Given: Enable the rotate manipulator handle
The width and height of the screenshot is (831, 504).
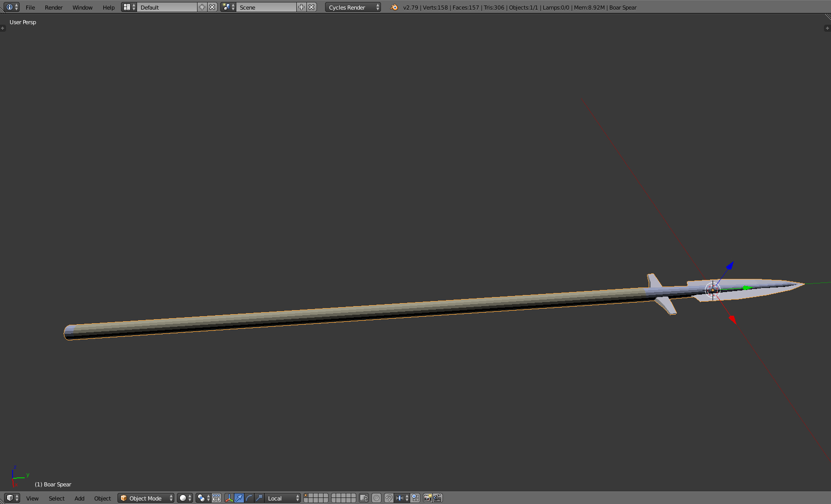Looking at the screenshot, I should [249, 498].
